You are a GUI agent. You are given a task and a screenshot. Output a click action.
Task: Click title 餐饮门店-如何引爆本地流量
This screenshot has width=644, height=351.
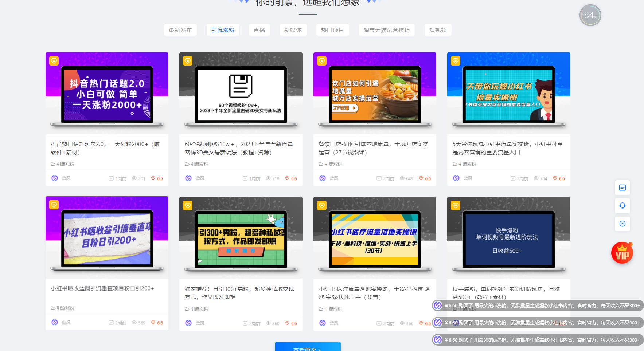(374, 148)
